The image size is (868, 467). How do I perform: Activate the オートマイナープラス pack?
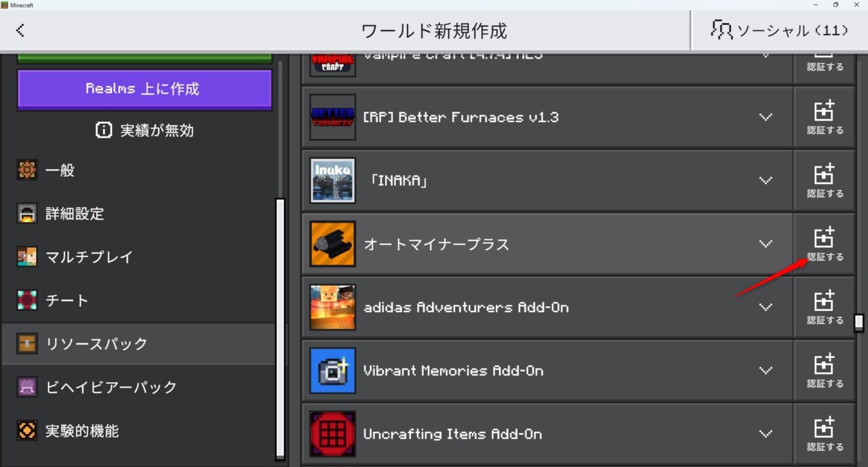[825, 244]
